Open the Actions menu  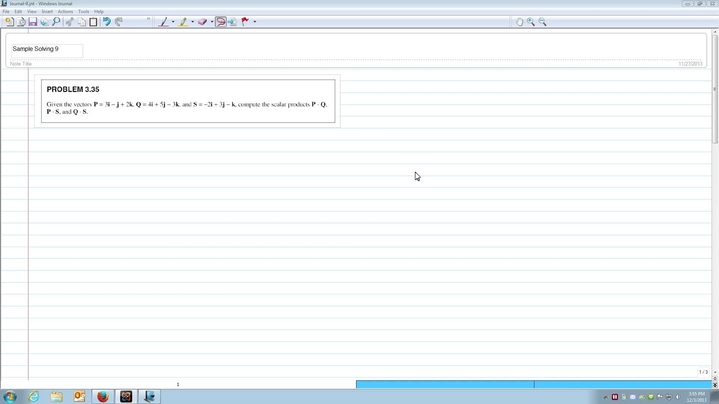tap(65, 11)
